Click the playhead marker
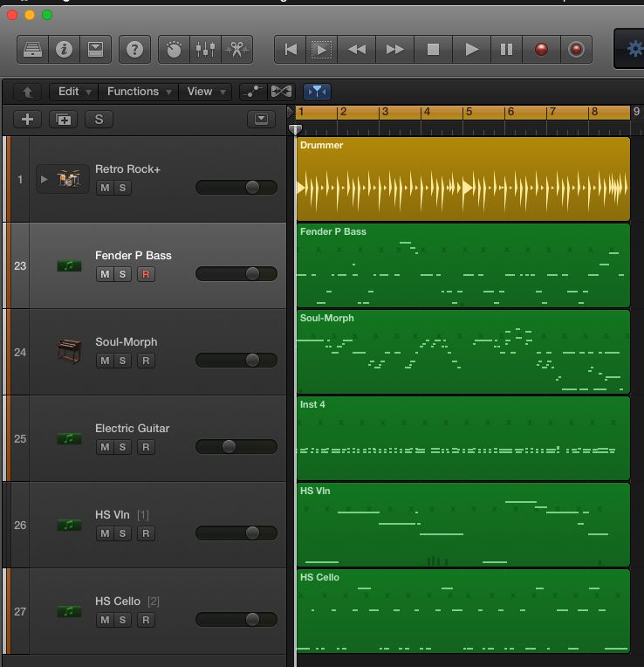Viewport: 644px width, 667px height. pyautogui.click(x=295, y=129)
